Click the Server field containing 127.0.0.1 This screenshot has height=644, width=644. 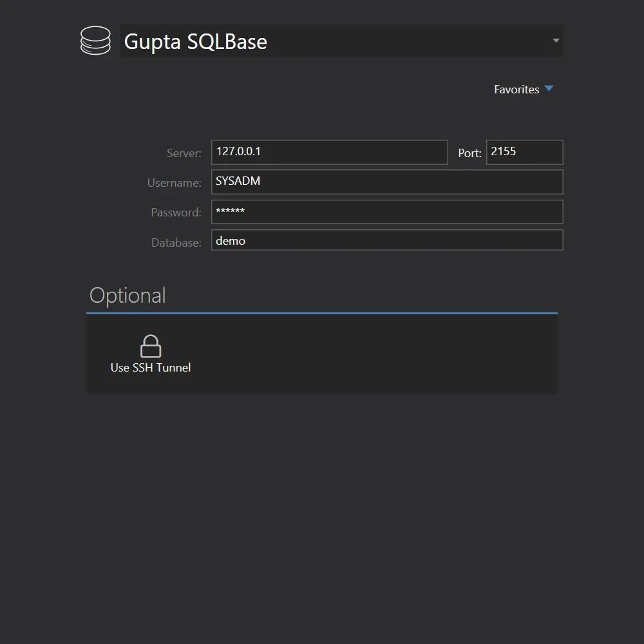point(329,152)
